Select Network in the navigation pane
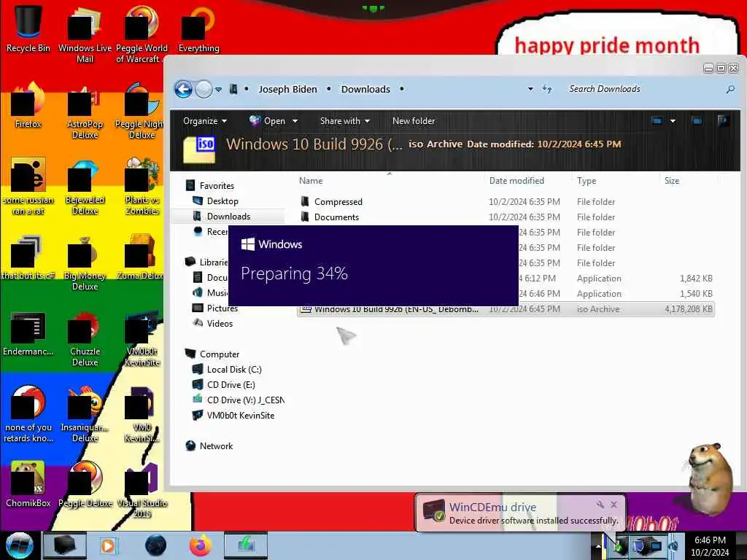Viewport: 747px width, 560px height. coord(209,446)
